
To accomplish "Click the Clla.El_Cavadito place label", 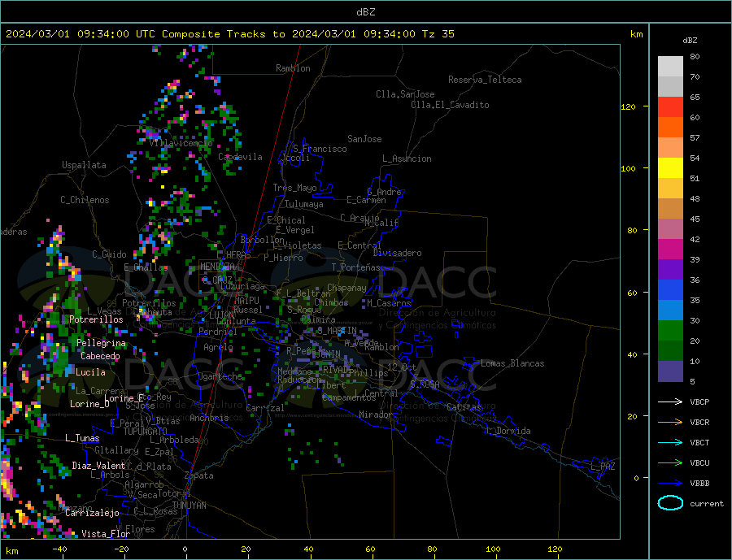I will [x=450, y=105].
